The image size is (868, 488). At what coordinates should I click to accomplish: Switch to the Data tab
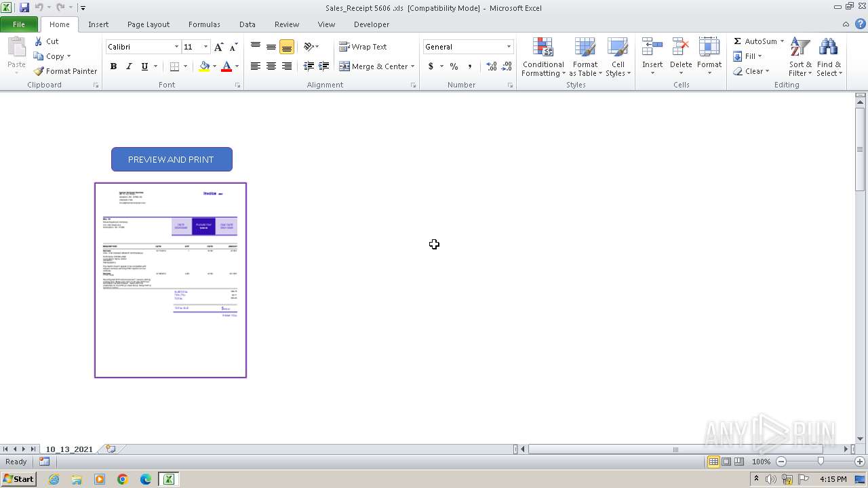[x=248, y=24]
